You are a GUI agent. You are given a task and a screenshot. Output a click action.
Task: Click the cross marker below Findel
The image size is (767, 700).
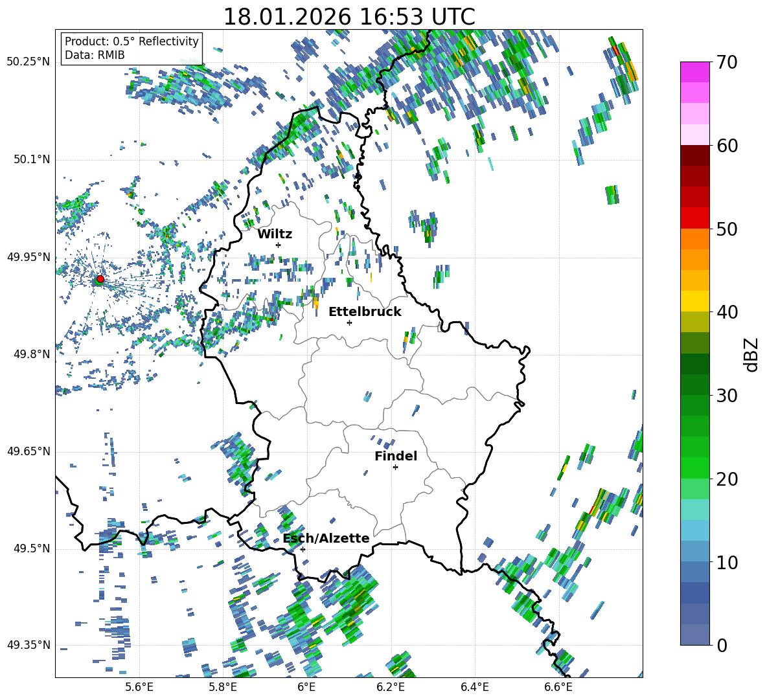tap(395, 468)
